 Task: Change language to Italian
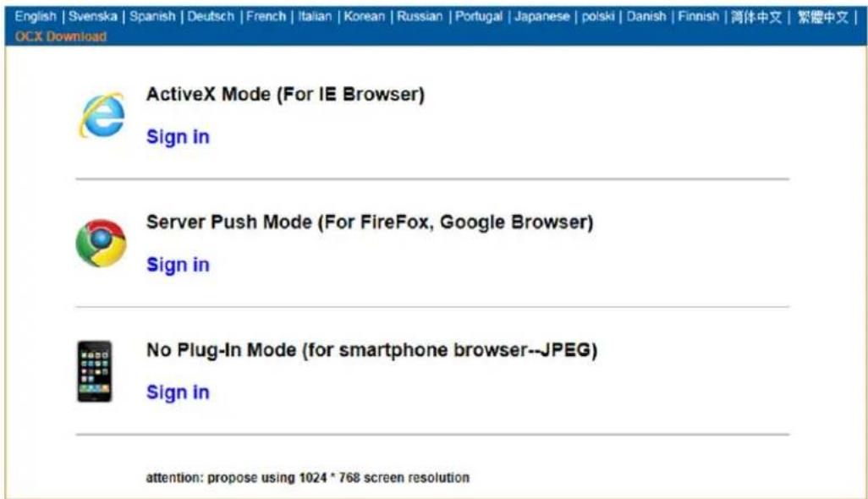[315, 17]
